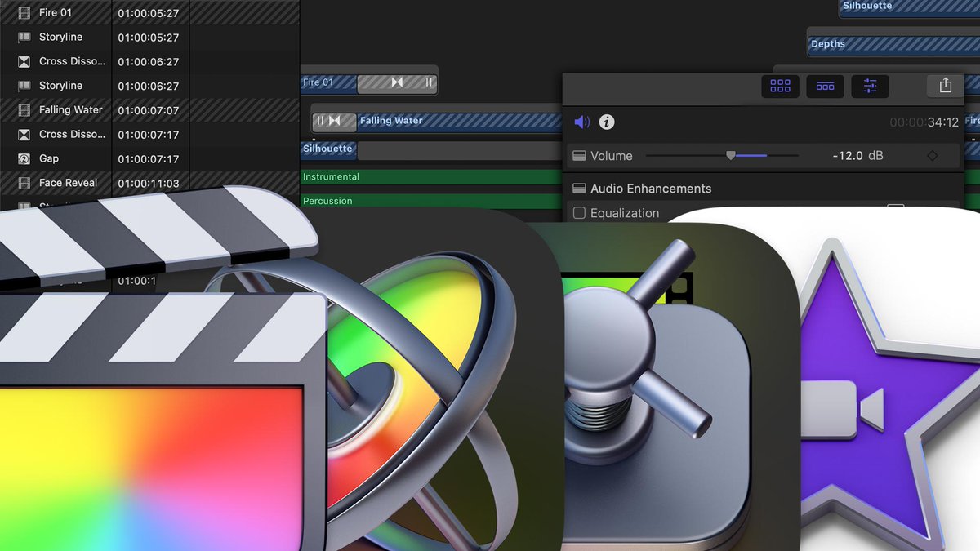The image size is (980, 551).
Task: Click the film icon beside Fire 01
Action: [24, 13]
